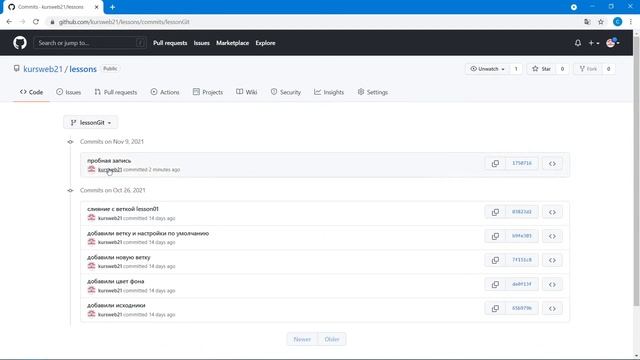Open the kursweb21 owner link
Screen dimensions: 640x360
43,69
